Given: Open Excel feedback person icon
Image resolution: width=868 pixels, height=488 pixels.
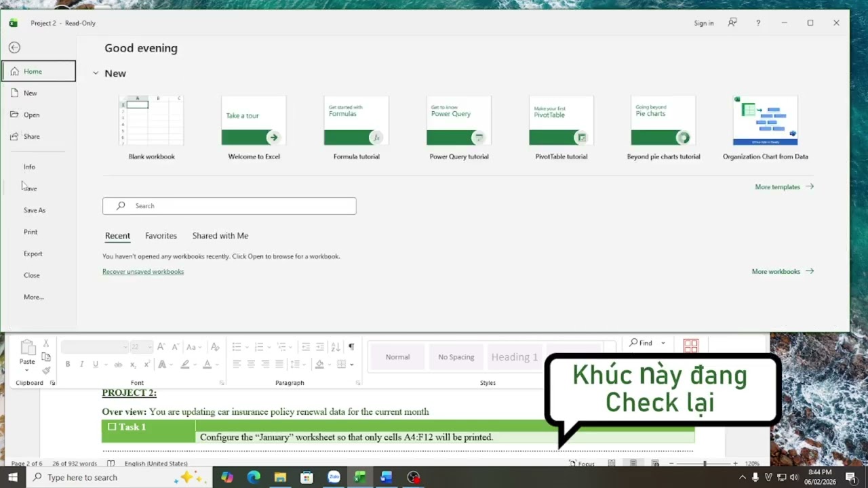Looking at the screenshot, I should 732,22.
